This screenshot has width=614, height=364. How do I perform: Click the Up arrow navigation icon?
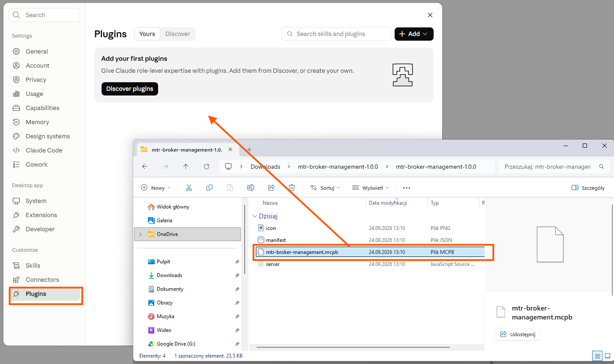point(186,167)
